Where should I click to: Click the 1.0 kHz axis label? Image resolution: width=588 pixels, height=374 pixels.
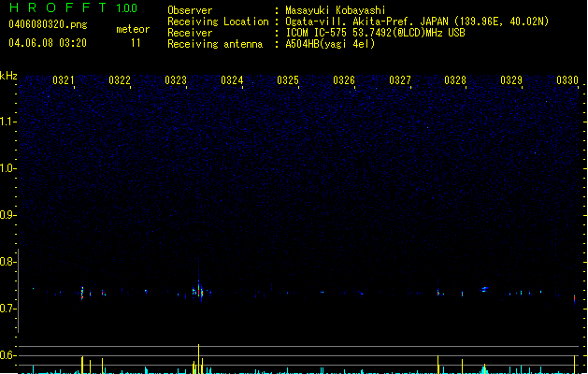(7, 168)
